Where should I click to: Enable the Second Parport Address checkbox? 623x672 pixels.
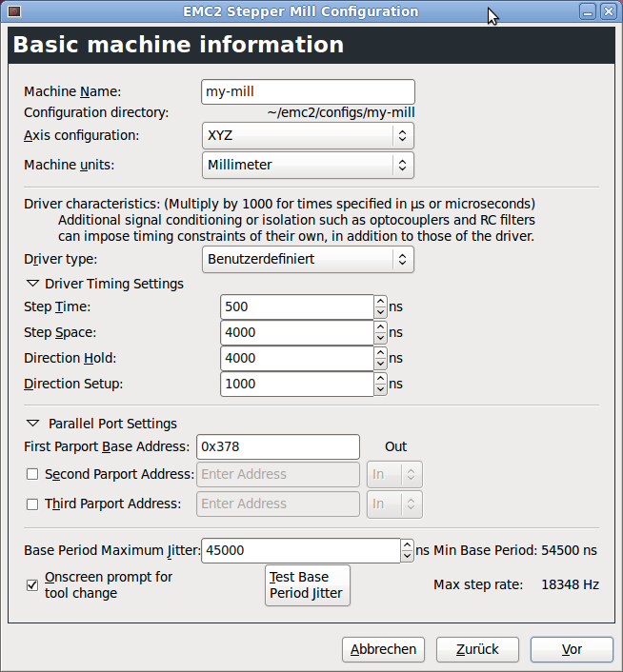pos(32,474)
